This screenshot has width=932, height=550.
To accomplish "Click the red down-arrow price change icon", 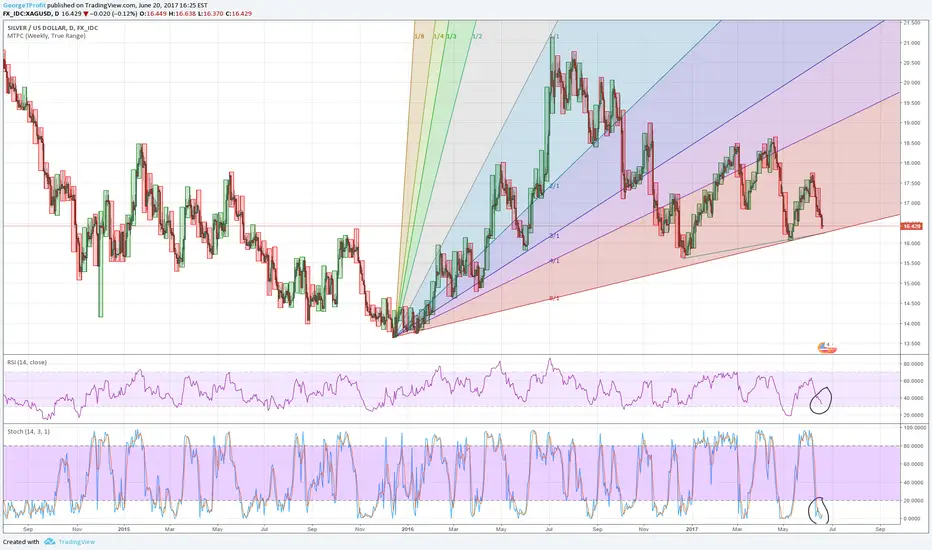I will point(86,13).
